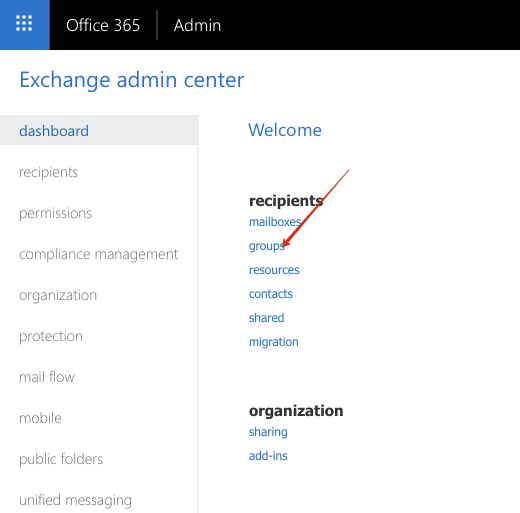
Task: Go to public folders section
Action: (61, 459)
